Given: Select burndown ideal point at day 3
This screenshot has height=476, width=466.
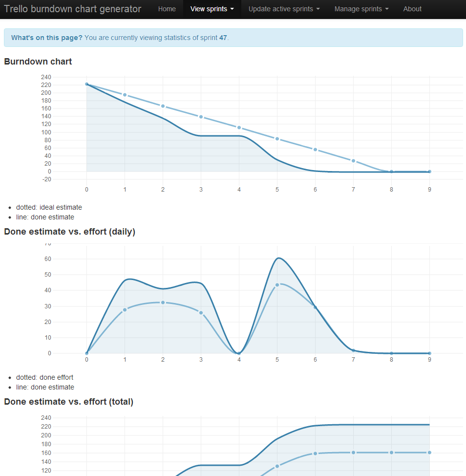Looking at the screenshot, I should click(x=201, y=117).
